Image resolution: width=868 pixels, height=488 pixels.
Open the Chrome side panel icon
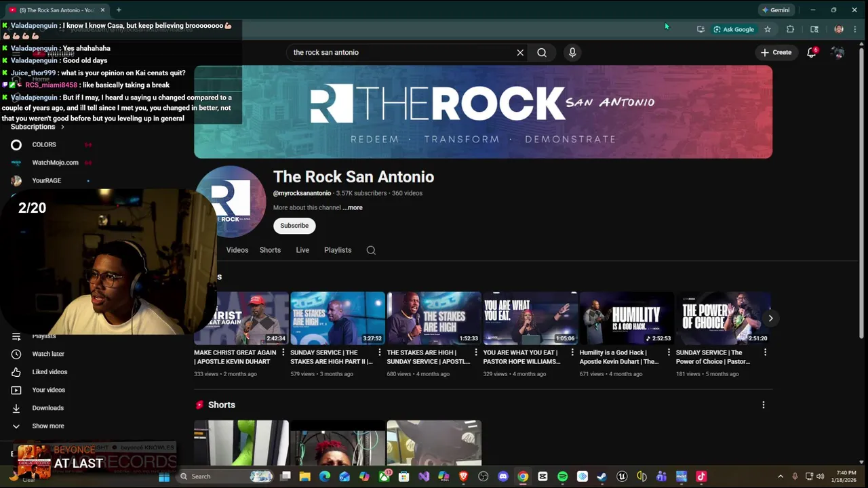(814, 29)
